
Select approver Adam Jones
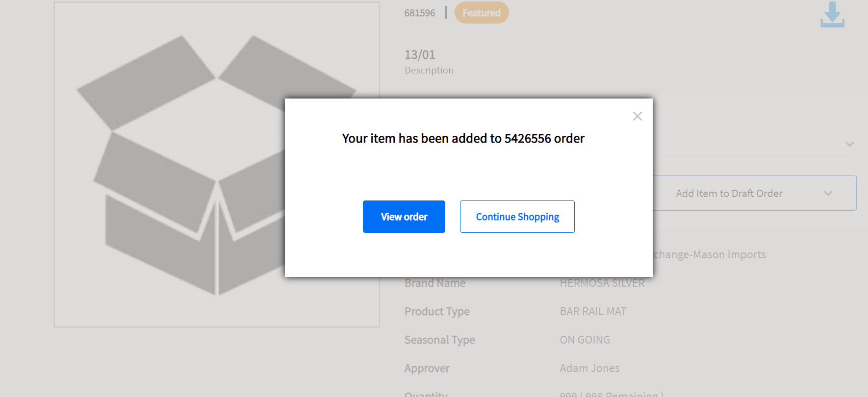pyautogui.click(x=589, y=368)
